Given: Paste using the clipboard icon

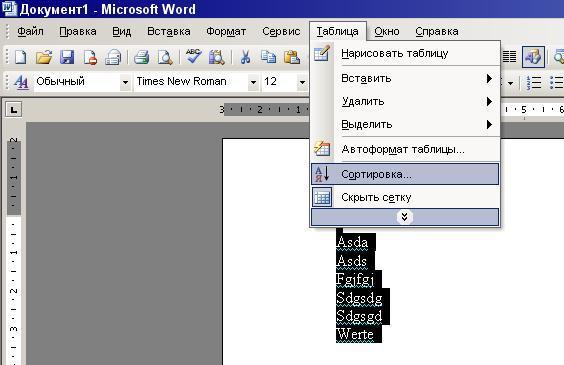Looking at the screenshot, I should tap(292, 57).
